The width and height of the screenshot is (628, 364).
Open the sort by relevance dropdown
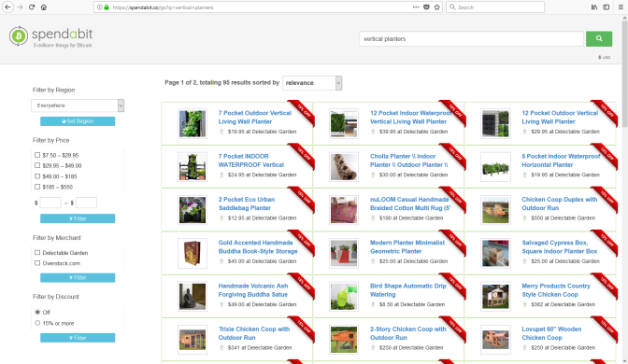312,83
